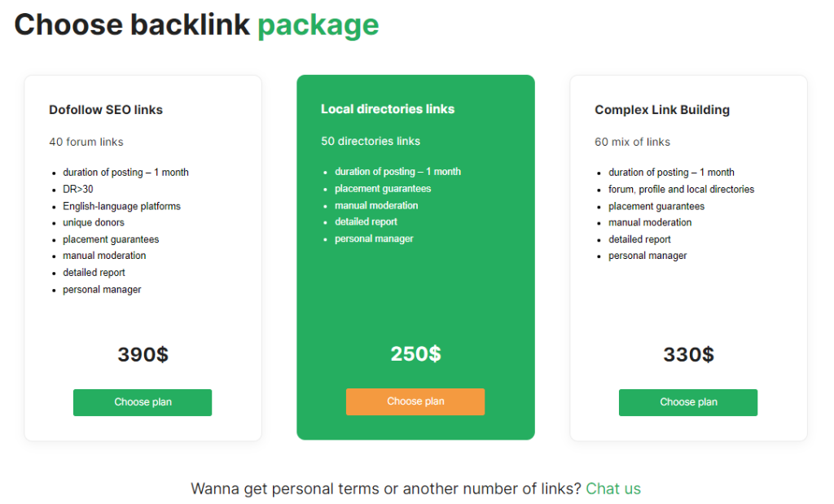Click the unique donors list item
The width and height of the screenshot is (834, 504).
tap(94, 222)
